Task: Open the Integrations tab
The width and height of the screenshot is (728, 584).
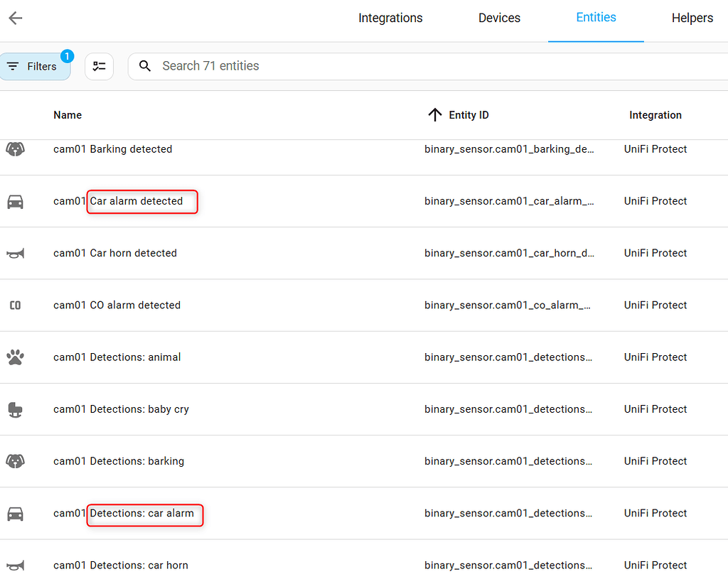Action: tap(390, 18)
